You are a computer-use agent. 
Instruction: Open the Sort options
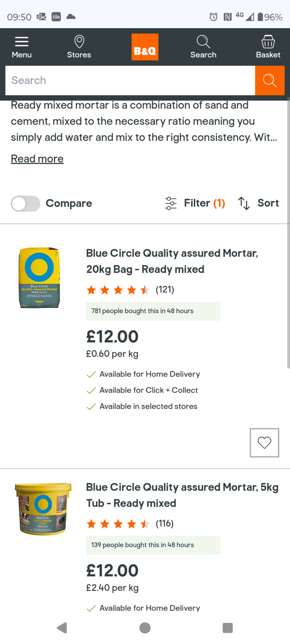coord(259,203)
